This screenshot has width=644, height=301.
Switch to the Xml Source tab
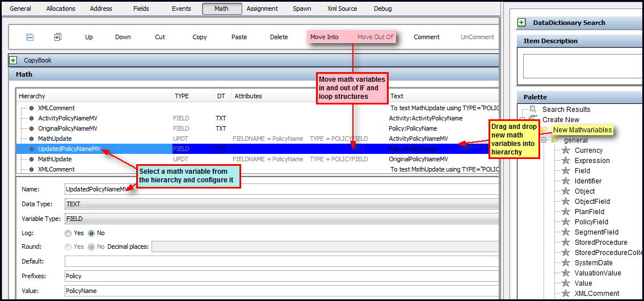coord(342,9)
